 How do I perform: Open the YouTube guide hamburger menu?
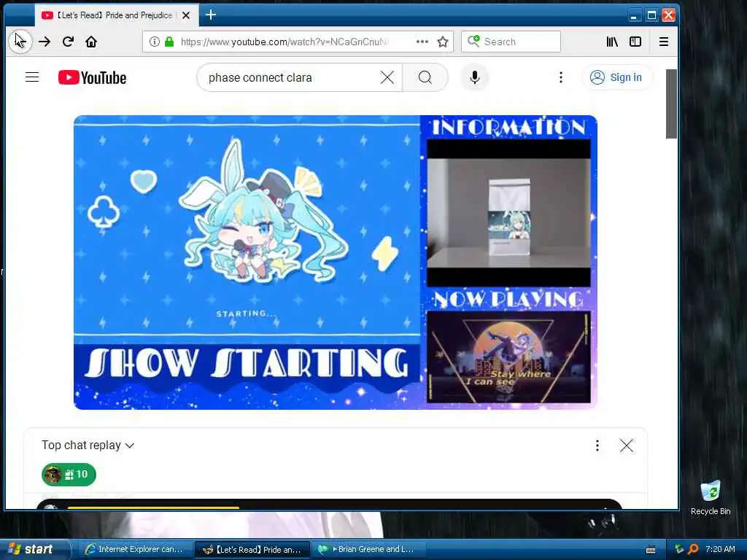32,77
